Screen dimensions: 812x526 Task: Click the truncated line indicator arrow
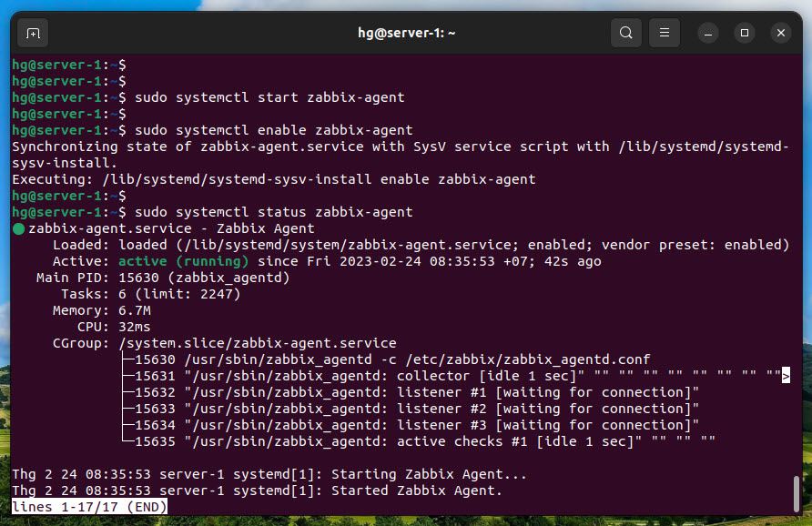[786, 376]
